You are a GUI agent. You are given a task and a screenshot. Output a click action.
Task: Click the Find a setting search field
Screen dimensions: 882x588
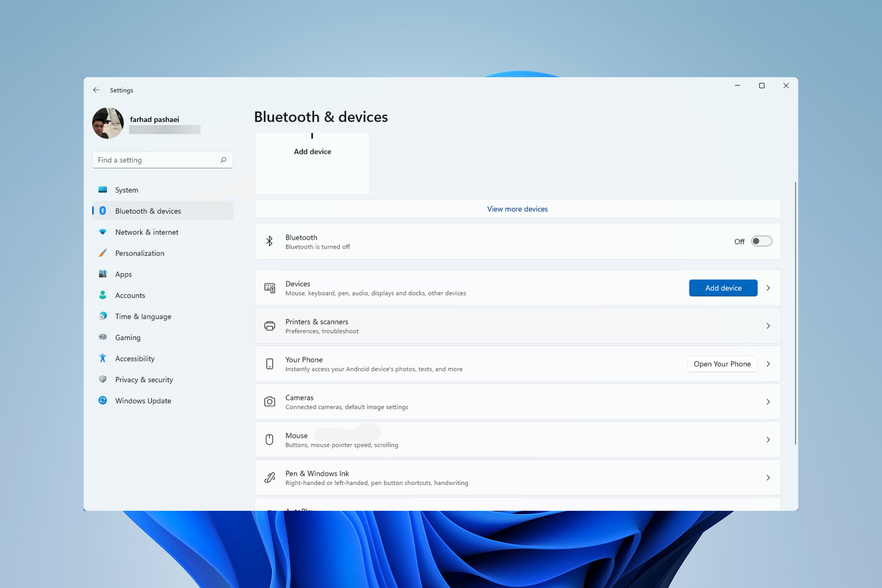pos(156,160)
